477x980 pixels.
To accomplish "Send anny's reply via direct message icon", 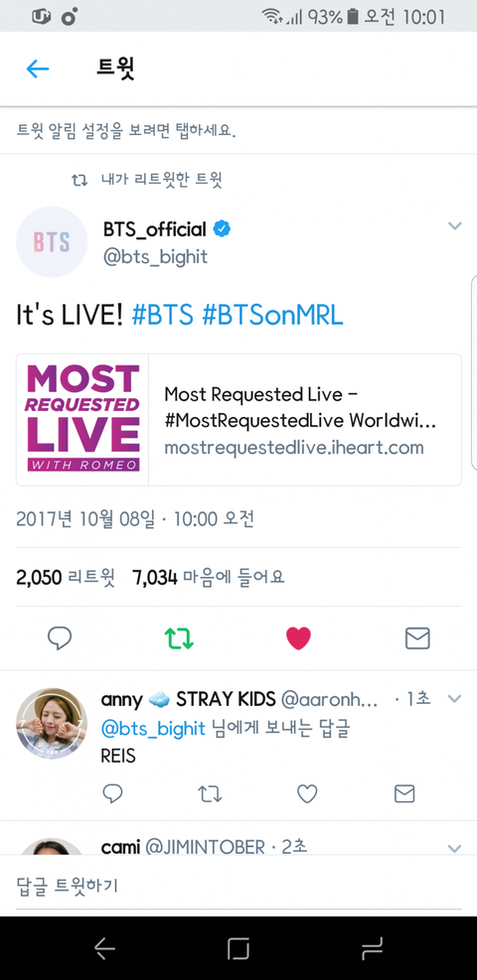I will point(404,793).
